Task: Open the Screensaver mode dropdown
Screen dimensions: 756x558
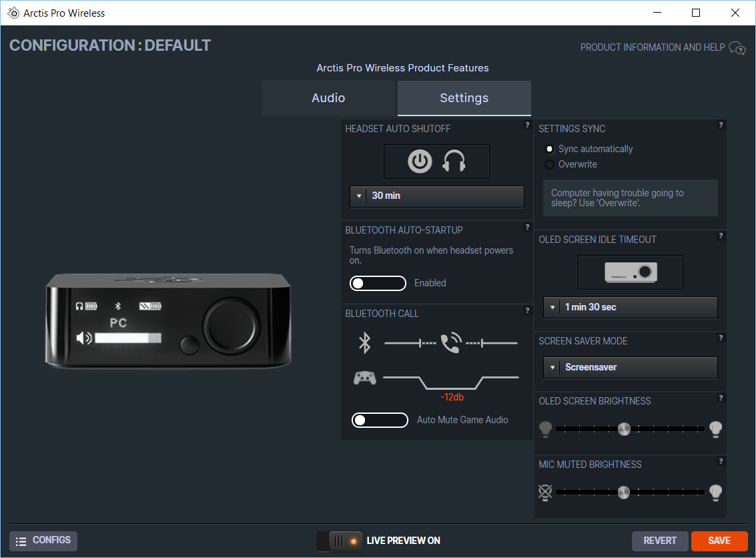Action: (x=630, y=368)
